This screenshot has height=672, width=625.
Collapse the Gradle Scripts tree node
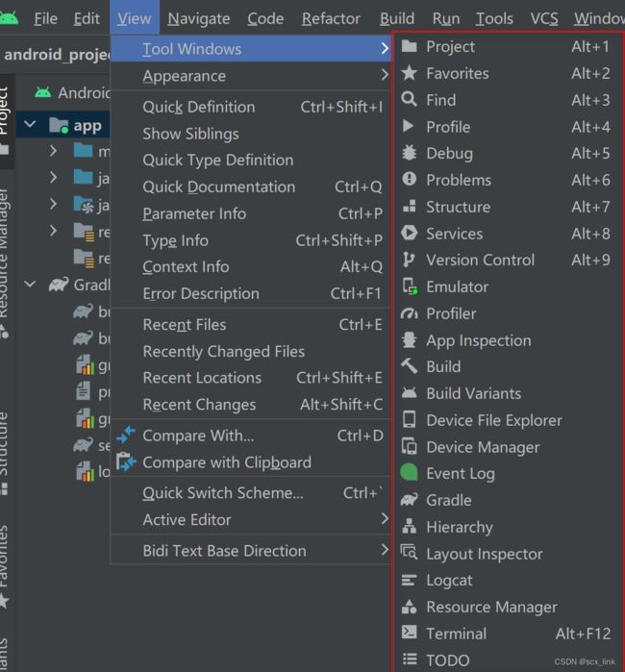coord(30,284)
